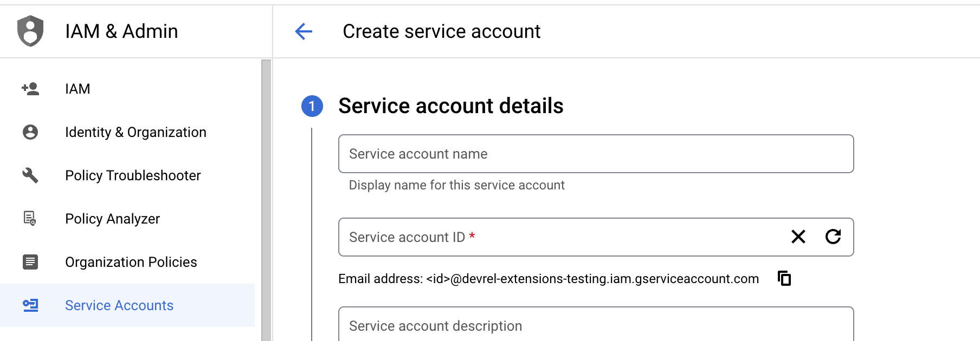980x341 pixels.
Task: Open Identity & Organization page
Action: [136, 132]
